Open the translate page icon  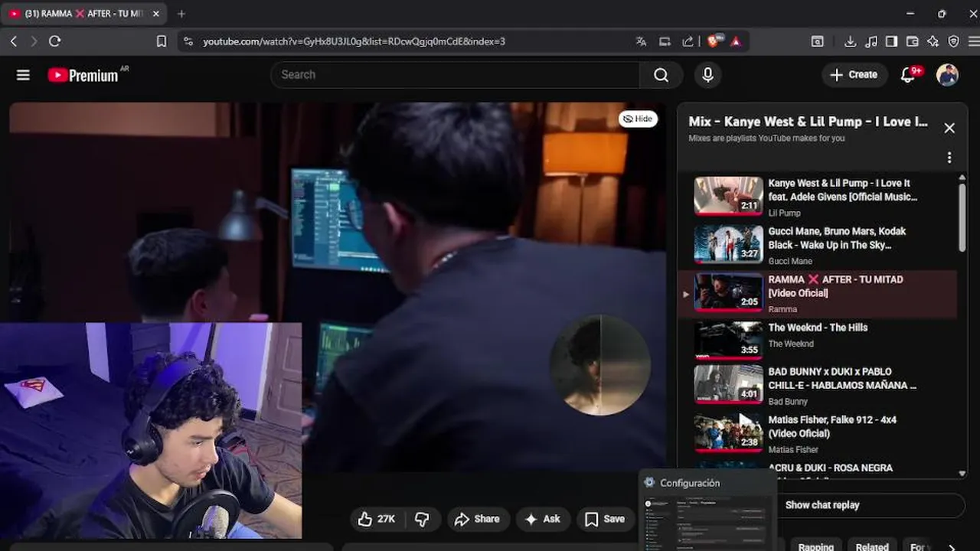pos(642,41)
